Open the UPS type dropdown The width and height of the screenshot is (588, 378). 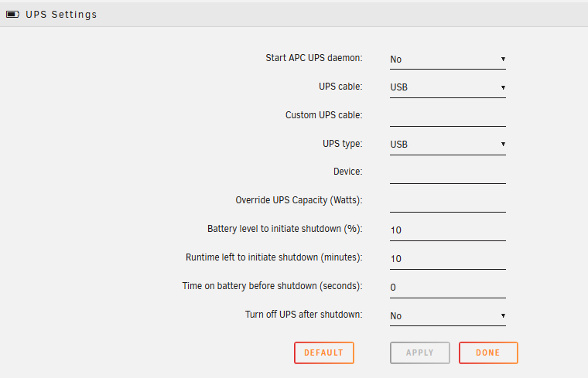(x=447, y=144)
